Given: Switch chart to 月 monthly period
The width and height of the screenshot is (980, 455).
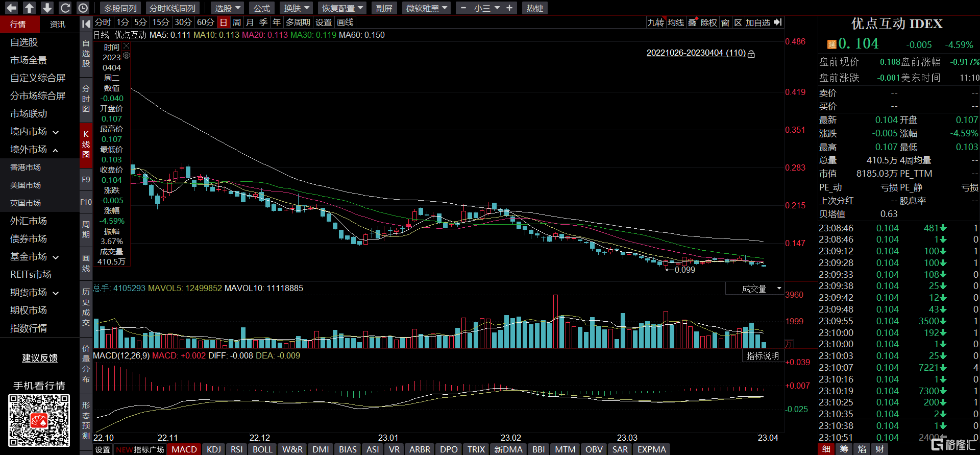Looking at the screenshot, I should tap(250, 22).
